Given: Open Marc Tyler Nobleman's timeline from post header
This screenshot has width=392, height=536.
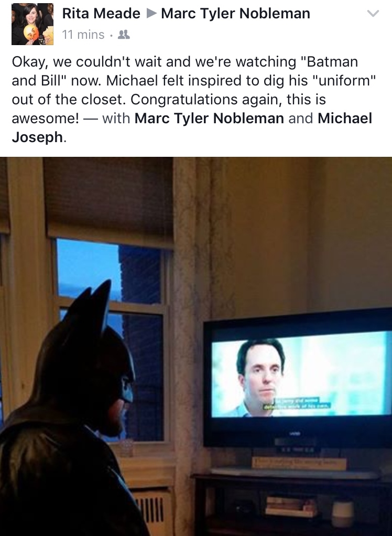Looking at the screenshot, I should pos(235,13).
